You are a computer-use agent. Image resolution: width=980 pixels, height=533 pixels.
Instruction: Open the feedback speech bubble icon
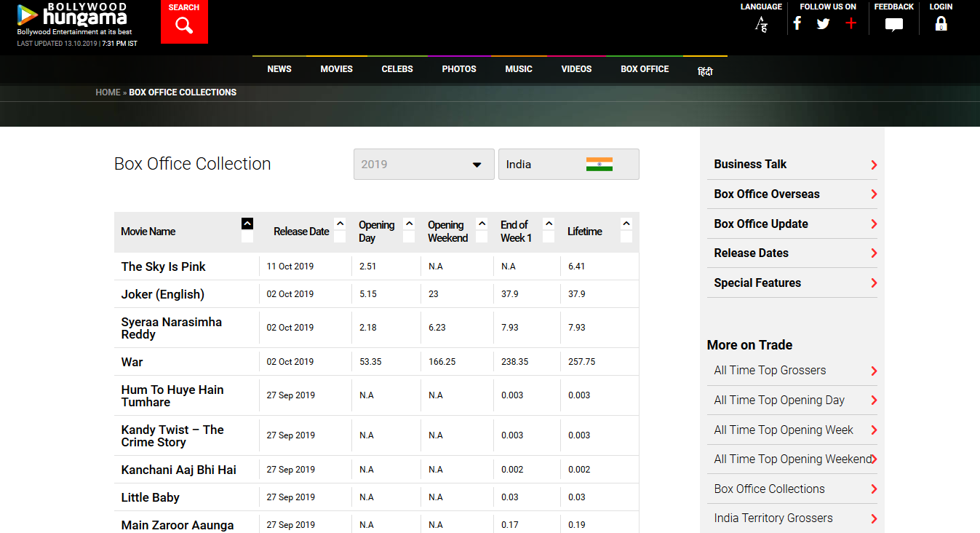893,25
